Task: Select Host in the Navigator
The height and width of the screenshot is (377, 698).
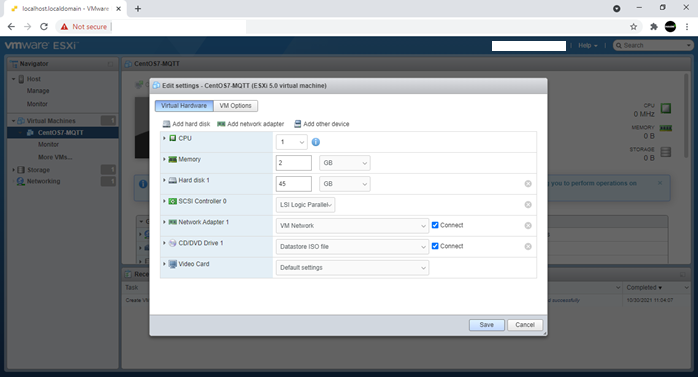Action: [x=33, y=79]
